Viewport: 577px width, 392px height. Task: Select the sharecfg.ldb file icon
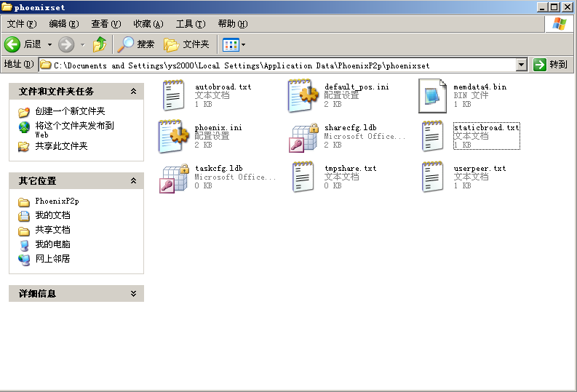click(x=303, y=137)
